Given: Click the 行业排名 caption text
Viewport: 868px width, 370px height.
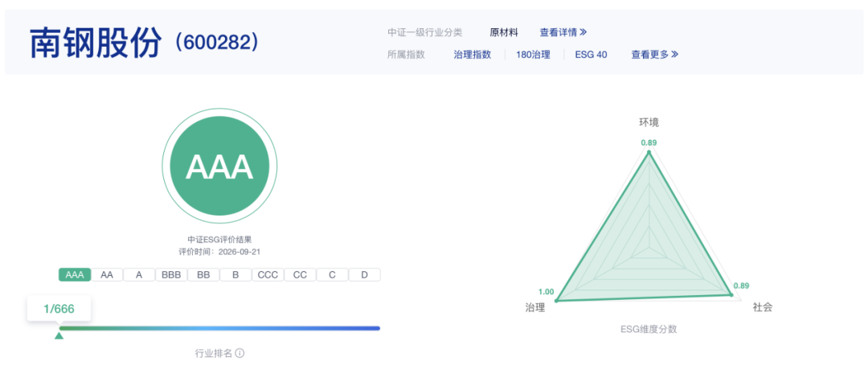Looking at the screenshot, I should pos(214,353).
